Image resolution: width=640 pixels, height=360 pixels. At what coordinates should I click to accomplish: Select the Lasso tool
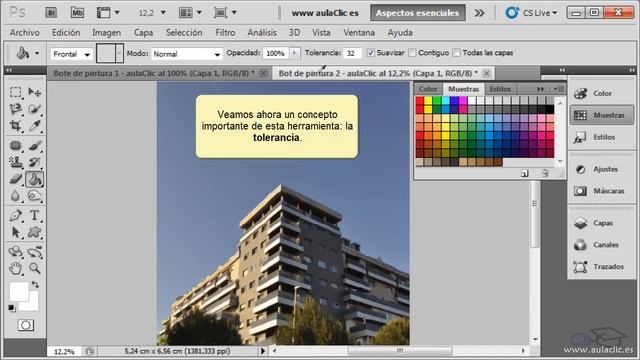point(16,109)
